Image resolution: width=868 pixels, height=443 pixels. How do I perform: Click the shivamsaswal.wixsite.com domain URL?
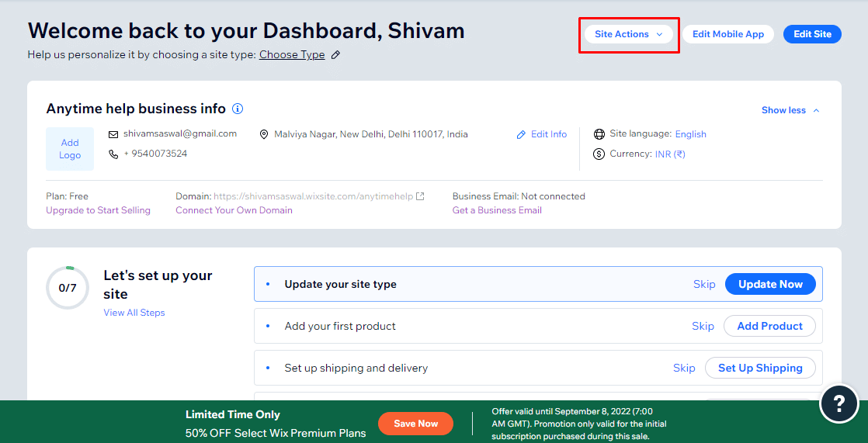(x=314, y=196)
